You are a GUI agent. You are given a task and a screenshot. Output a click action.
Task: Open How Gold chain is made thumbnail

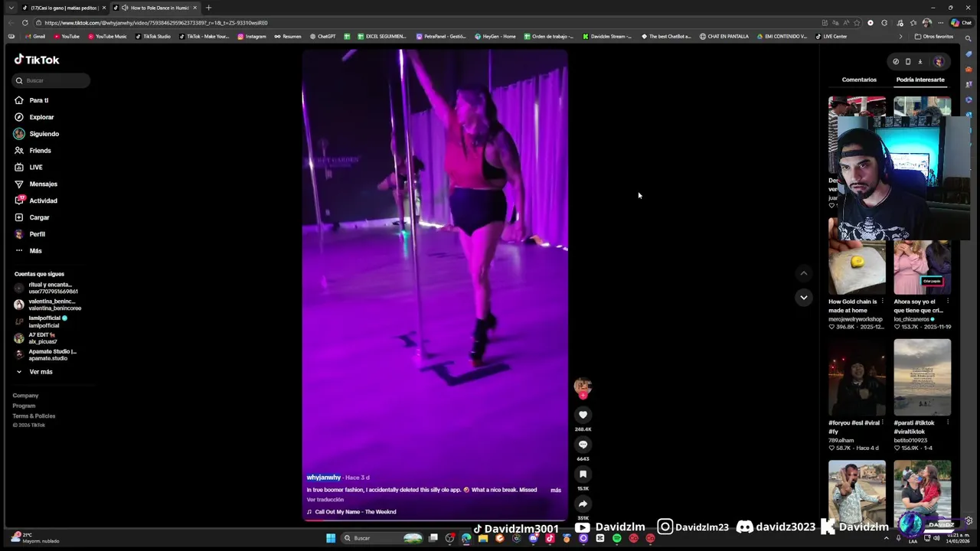pyautogui.click(x=857, y=267)
